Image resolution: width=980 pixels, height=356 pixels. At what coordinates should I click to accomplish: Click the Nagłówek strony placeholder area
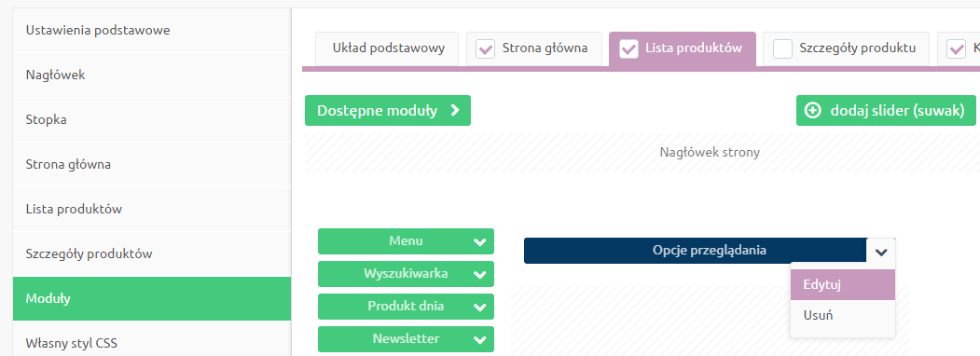[642, 153]
